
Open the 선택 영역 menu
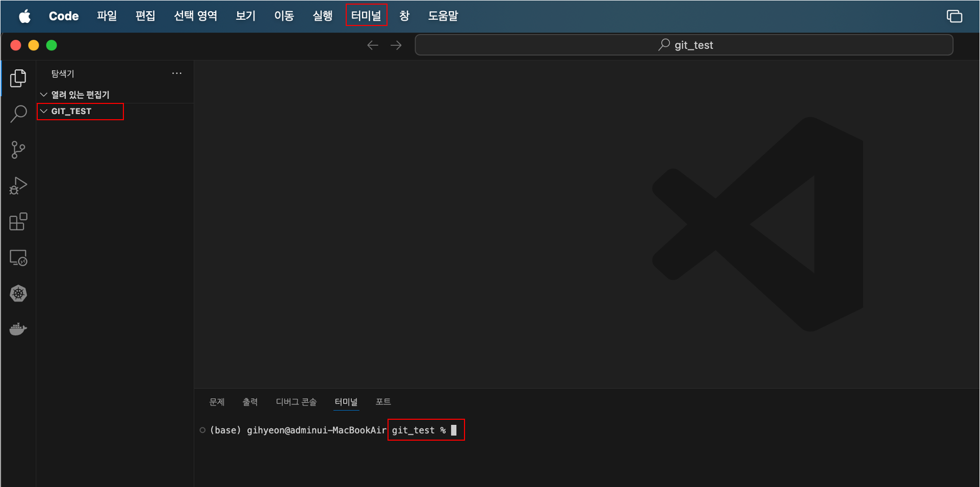click(196, 16)
